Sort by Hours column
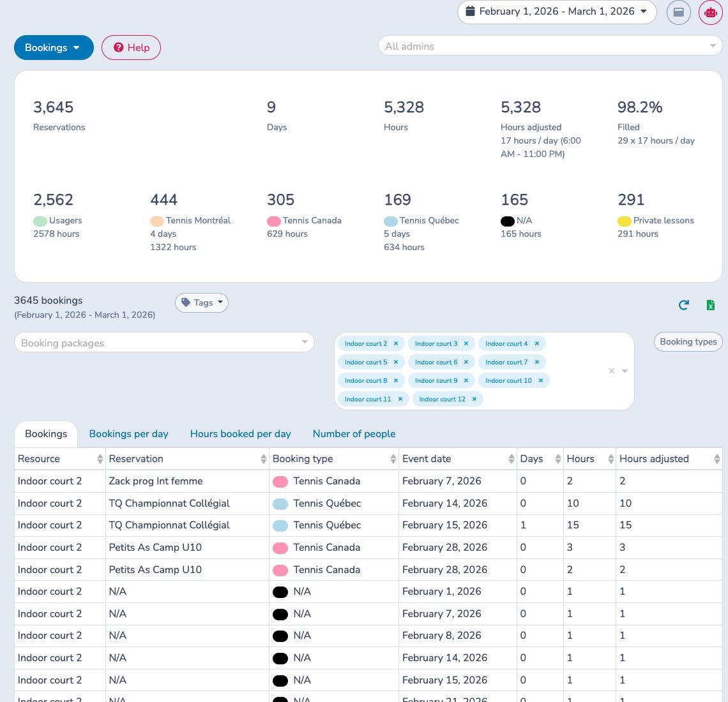The width and height of the screenshot is (728, 702). [x=589, y=459]
